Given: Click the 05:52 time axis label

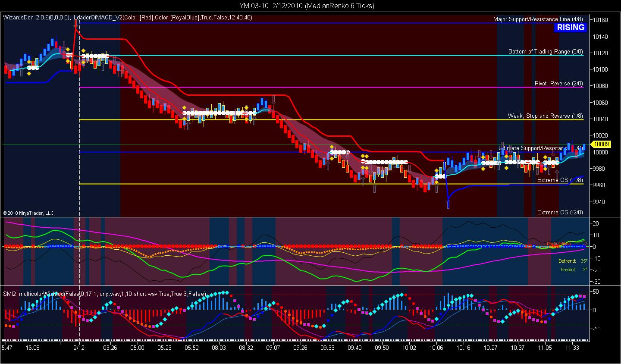Looking at the screenshot, I should (x=191, y=347).
